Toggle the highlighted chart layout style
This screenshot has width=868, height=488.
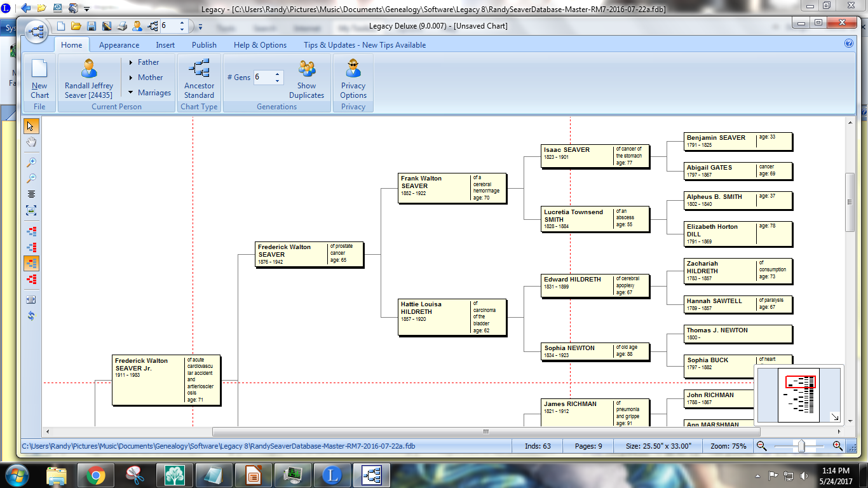pos(31,262)
